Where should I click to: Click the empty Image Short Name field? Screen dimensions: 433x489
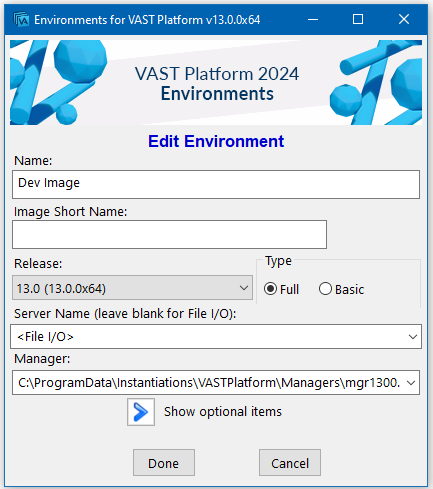point(169,234)
